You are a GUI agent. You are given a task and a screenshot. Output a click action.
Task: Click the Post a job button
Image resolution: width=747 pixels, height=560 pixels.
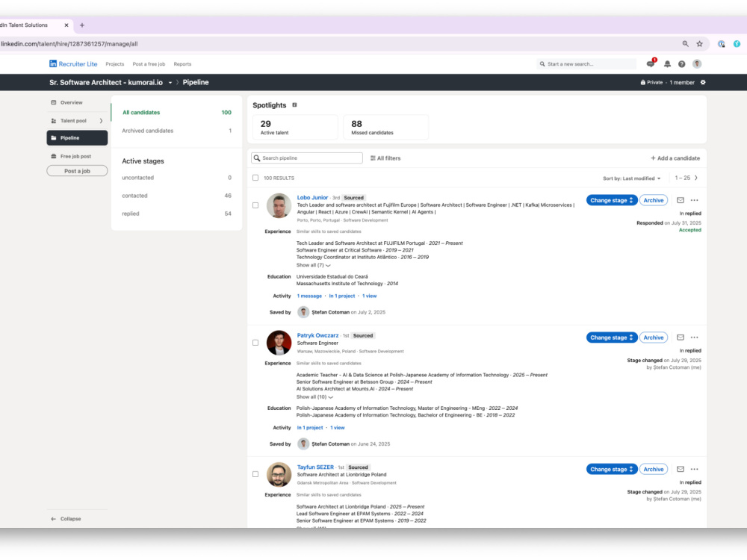tap(77, 172)
